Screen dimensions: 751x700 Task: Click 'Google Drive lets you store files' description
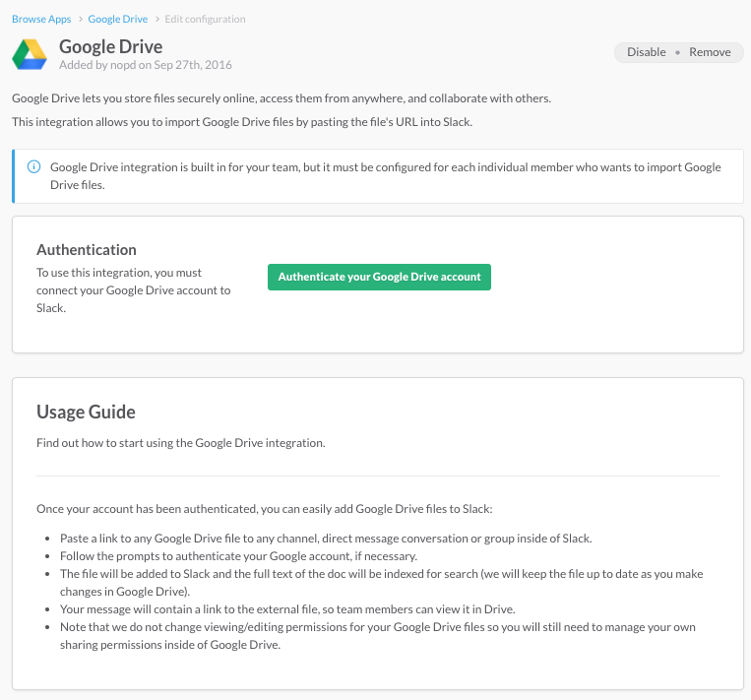pyautogui.click(x=282, y=98)
